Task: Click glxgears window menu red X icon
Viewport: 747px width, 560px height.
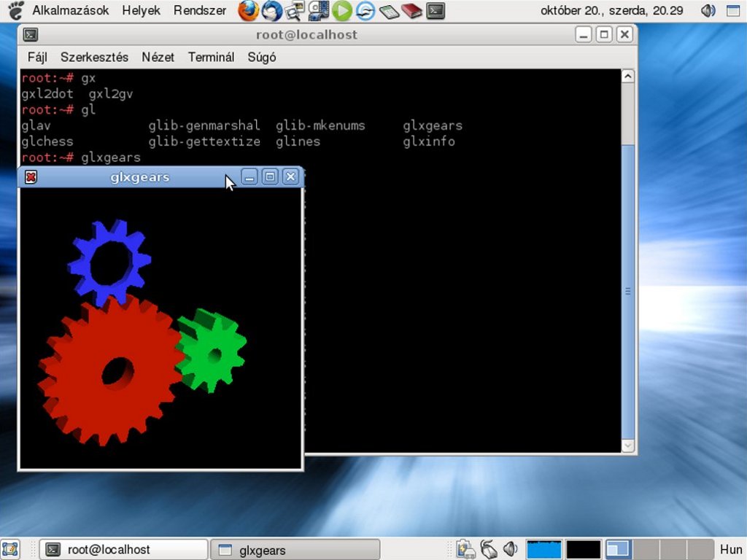Action: click(x=31, y=177)
